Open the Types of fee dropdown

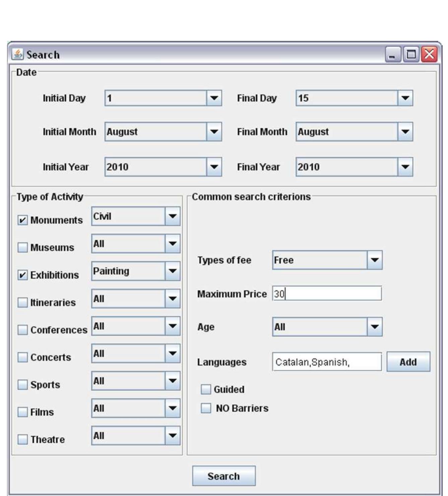[374, 260]
